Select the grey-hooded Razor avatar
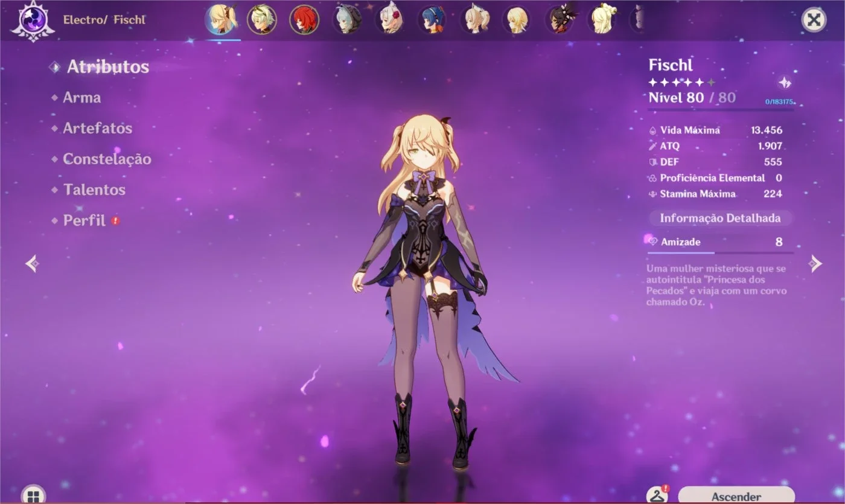The width and height of the screenshot is (845, 504). click(348, 19)
